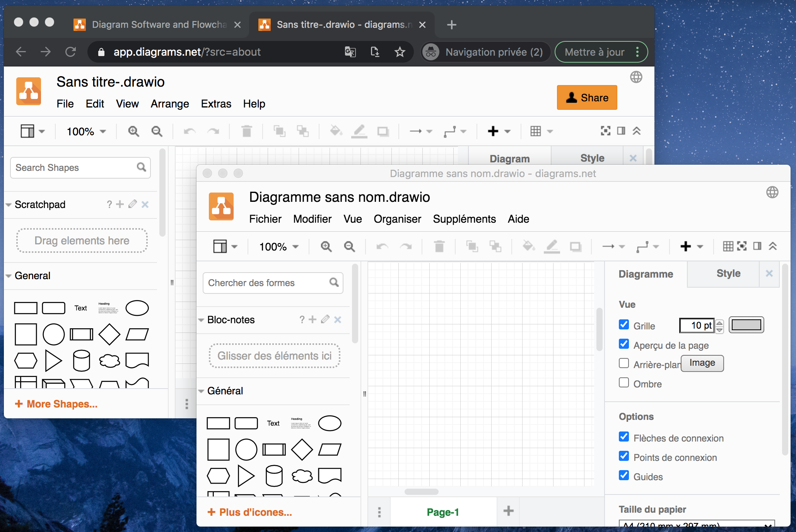Open connection arrow style dropdown in Diagramme sans nom
The height and width of the screenshot is (532, 796).
[x=613, y=246]
